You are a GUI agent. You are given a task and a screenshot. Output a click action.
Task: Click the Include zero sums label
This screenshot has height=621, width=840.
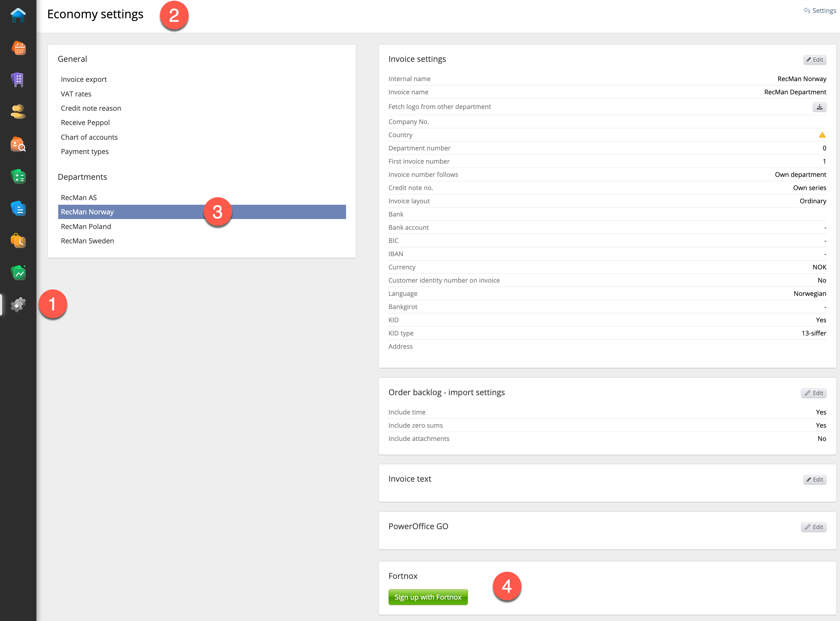[415, 426]
